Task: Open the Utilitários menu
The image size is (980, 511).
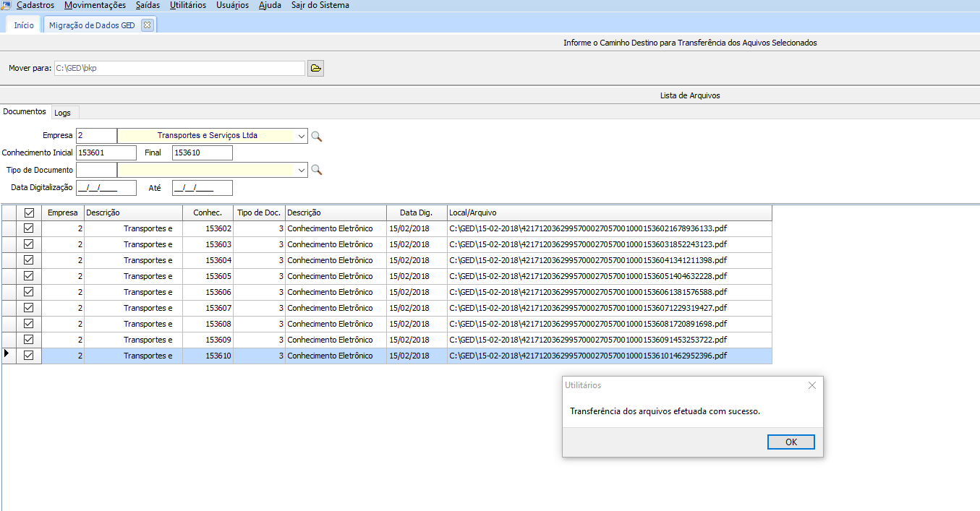Action: (187, 5)
